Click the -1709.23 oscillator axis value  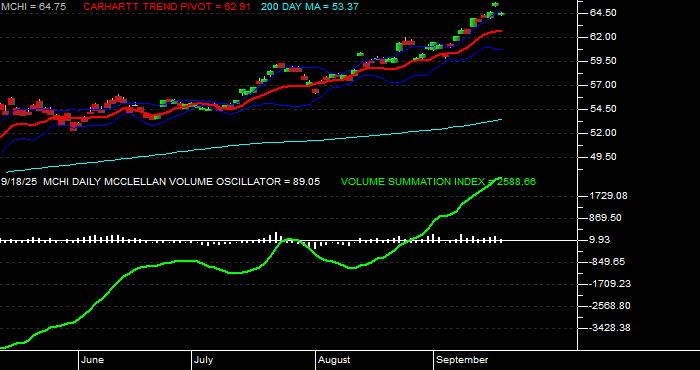pyautogui.click(x=610, y=284)
